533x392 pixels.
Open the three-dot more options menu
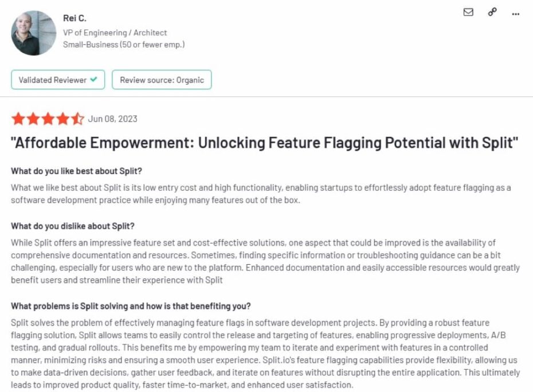[x=516, y=12]
